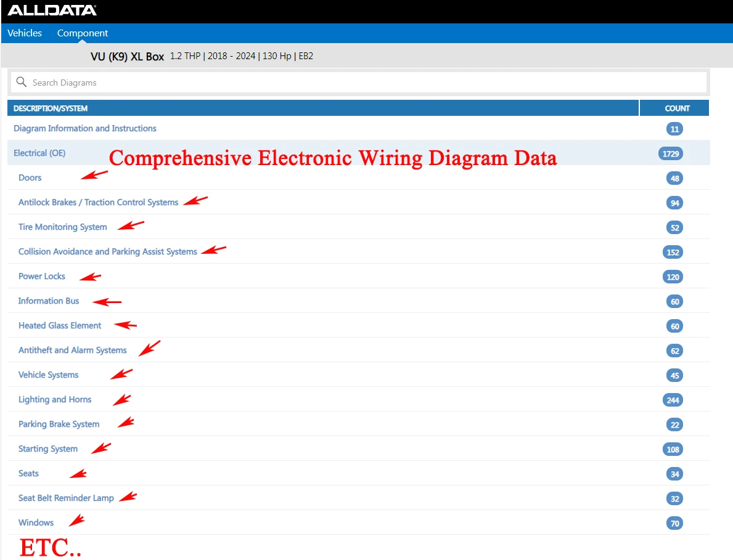Click the 70 Windows count badge
733x560 pixels.
pyautogui.click(x=674, y=524)
